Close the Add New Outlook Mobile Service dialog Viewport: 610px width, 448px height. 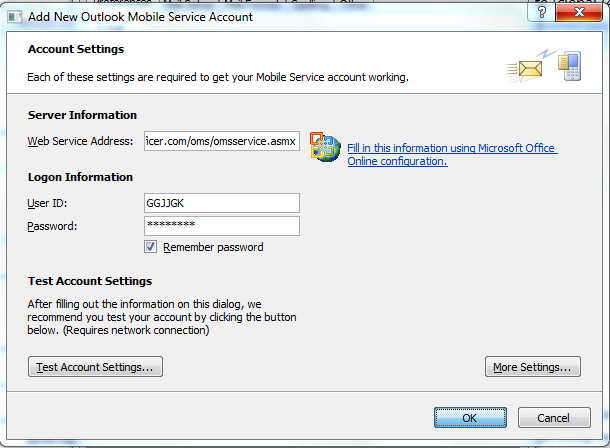click(579, 12)
